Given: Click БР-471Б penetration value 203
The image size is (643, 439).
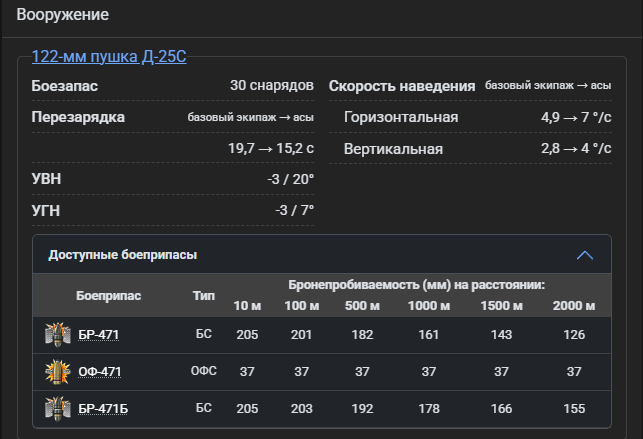Looking at the screenshot, I should (x=301, y=409).
